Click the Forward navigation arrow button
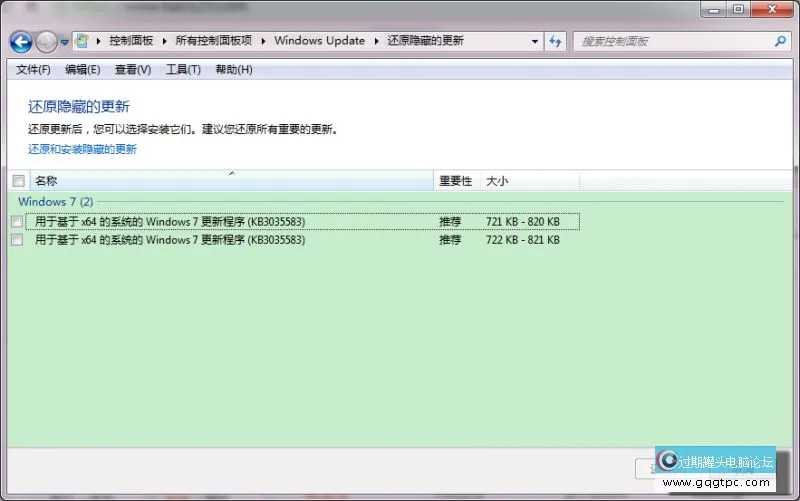This screenshot has width=800, height=501. 46,42
